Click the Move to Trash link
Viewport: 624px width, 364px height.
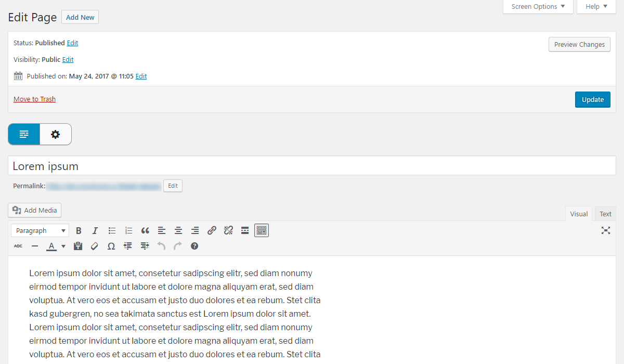(x=34, y=99)
